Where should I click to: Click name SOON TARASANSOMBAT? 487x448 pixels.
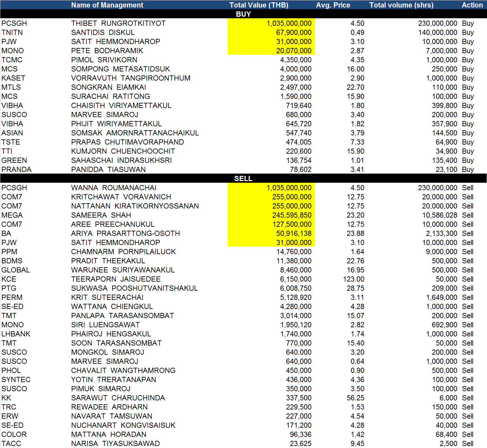(116, 343)
